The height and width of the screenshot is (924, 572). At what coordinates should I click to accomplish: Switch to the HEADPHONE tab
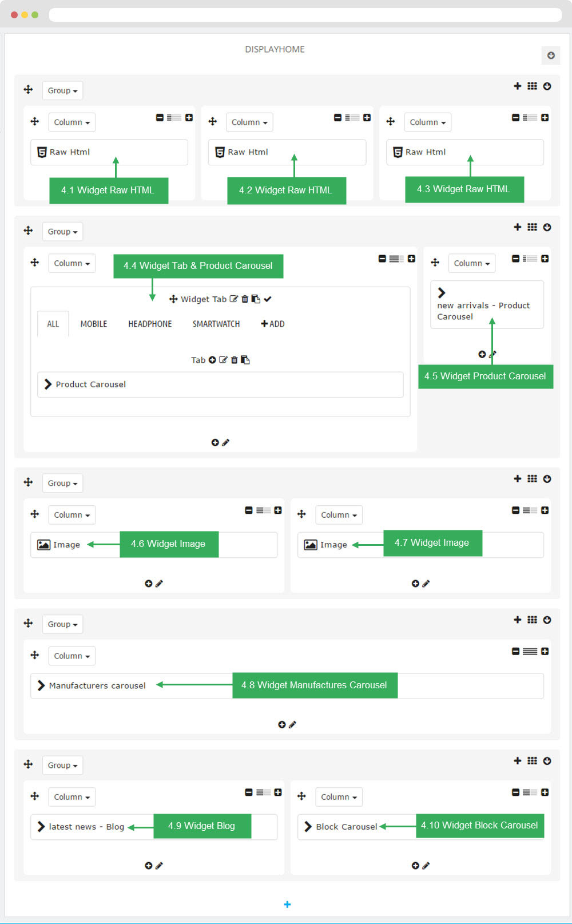pyautogui.click(x=150, y=324)
